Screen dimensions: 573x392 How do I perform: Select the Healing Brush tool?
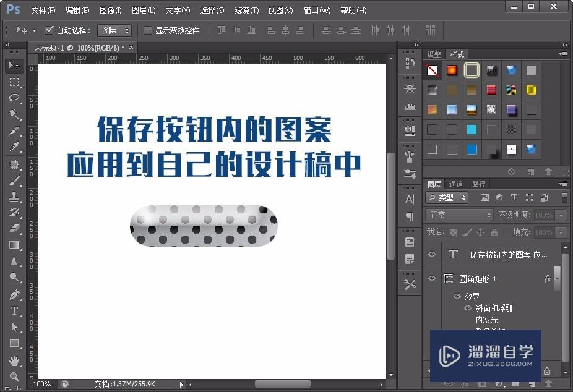(14, 164)
